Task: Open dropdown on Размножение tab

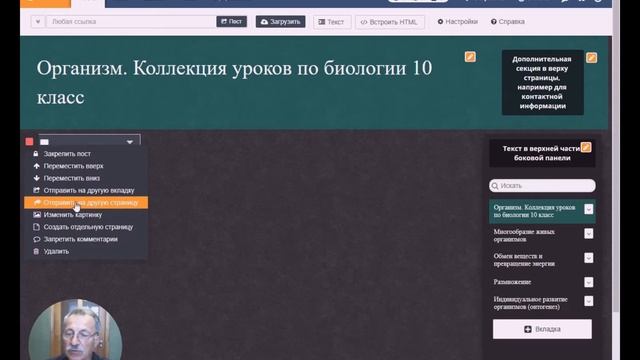Action: point(589,282)
